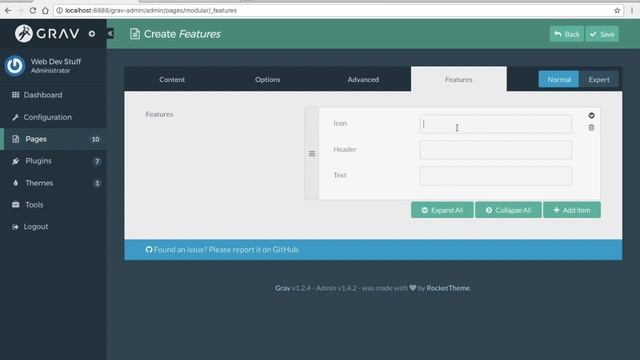Collapse the feature item with chevron icon
This screenshot has width=640, height=360.
pos(591,116)
